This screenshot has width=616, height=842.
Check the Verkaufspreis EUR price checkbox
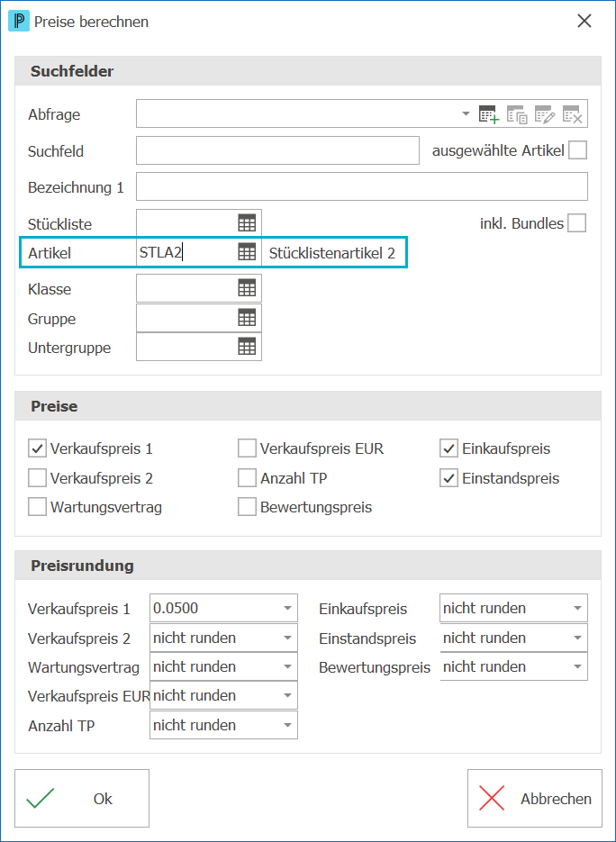tap(247, 448)
